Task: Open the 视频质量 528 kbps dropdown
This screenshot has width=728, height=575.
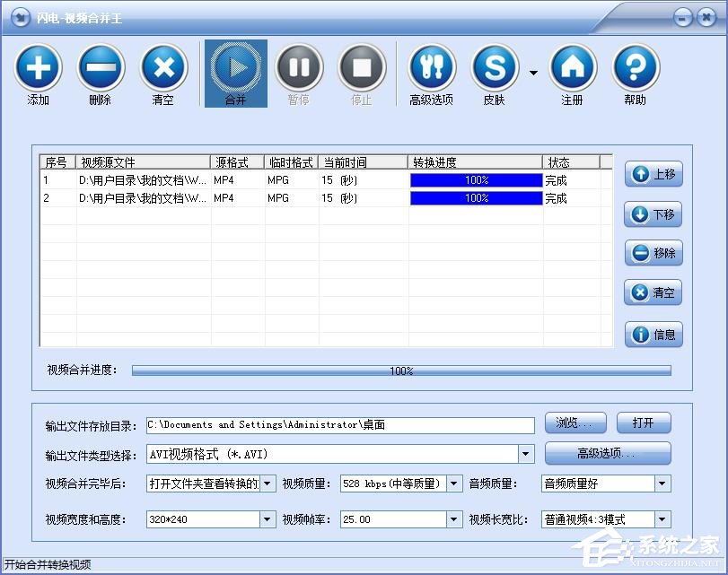Action: [x=453, y=484]
